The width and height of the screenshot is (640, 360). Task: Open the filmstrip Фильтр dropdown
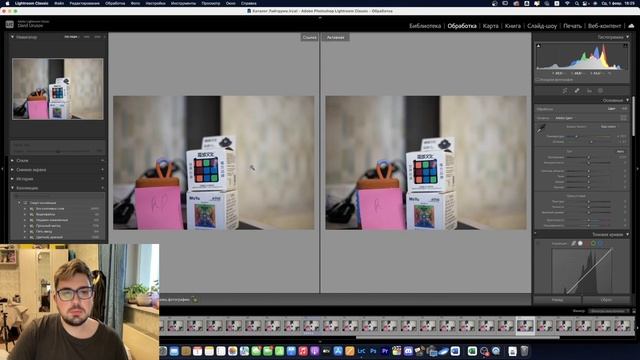coord(608,311)
